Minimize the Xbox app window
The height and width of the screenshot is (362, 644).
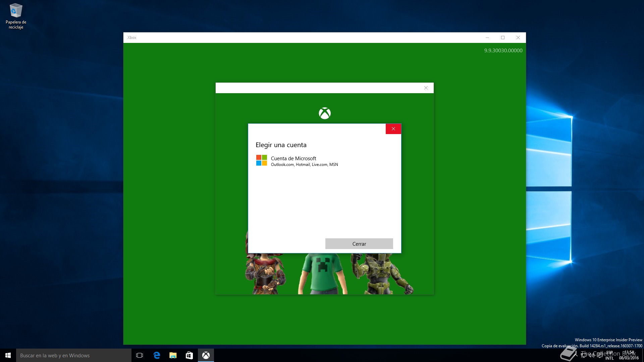pyautogui.click(x=487, y=38)
